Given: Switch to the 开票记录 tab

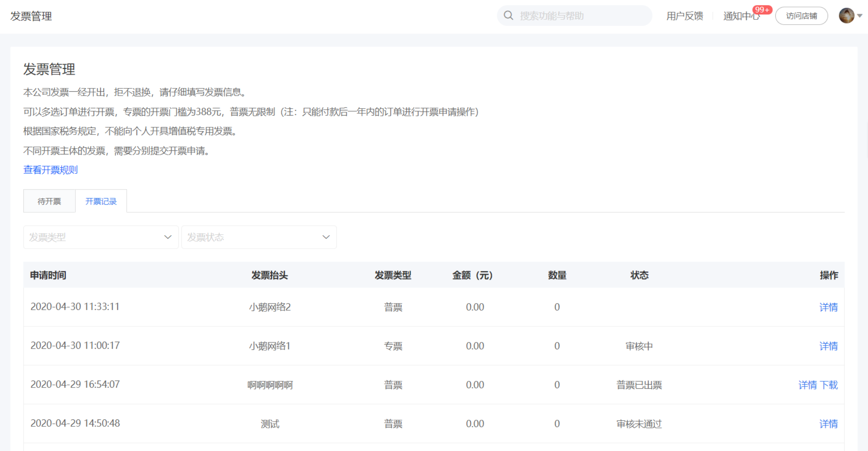Looking at the screenshot, I should click(x=101, y=201).
